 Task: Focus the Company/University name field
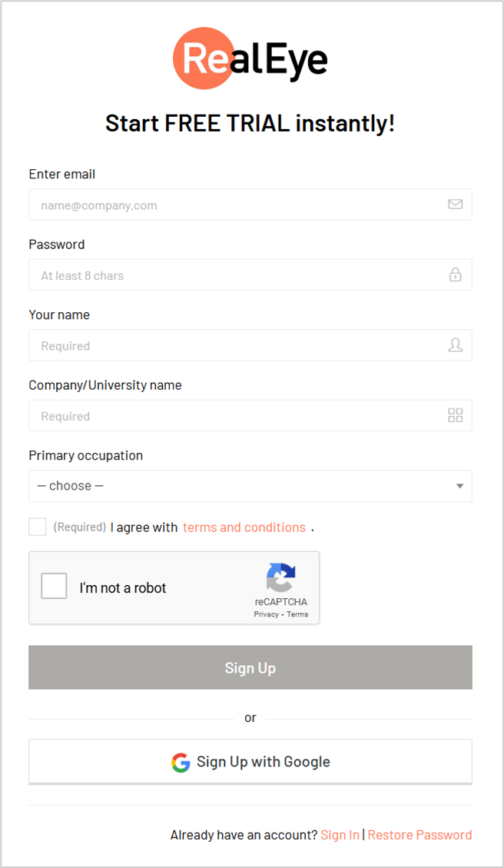pos(250,415)
